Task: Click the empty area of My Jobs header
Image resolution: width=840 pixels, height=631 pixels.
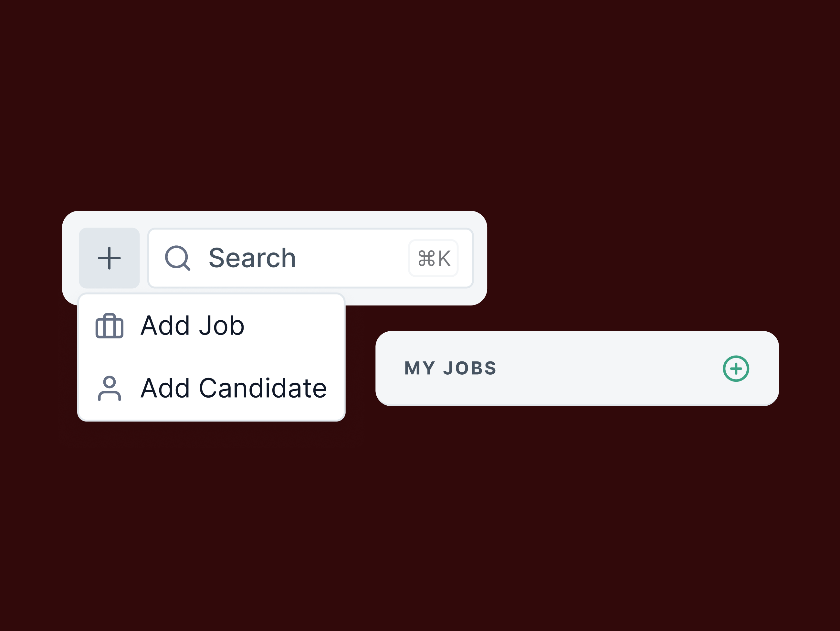Action: 608,369
